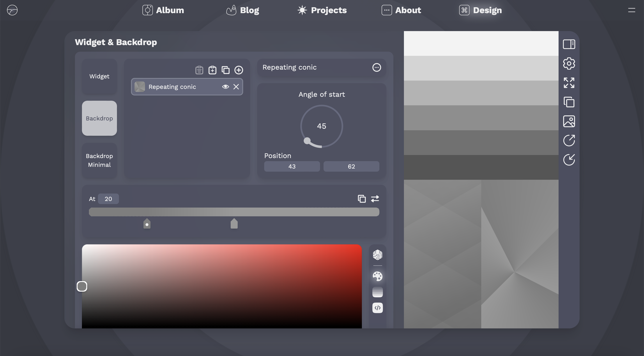Open the Projects page

pos(322,10)
